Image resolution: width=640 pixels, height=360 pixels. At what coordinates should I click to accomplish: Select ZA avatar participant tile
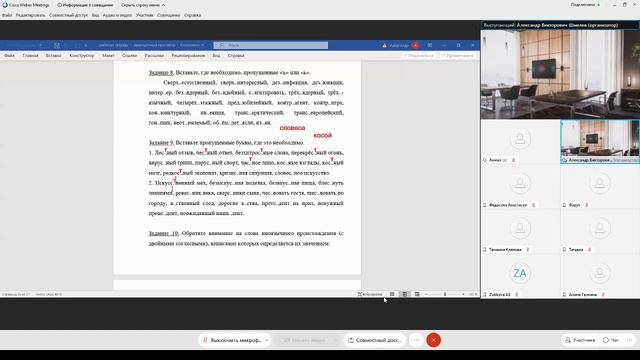pyautogui.click(x=520, y=276)
